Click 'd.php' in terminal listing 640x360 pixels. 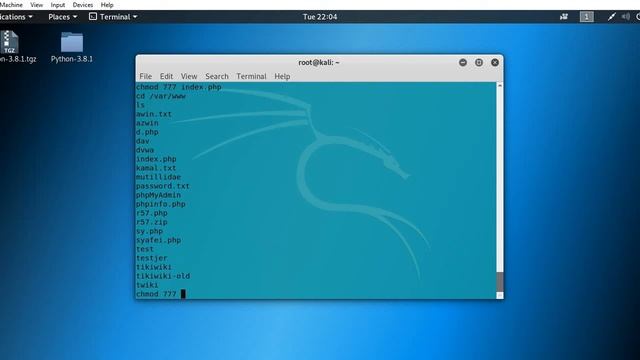click(147, 132)
